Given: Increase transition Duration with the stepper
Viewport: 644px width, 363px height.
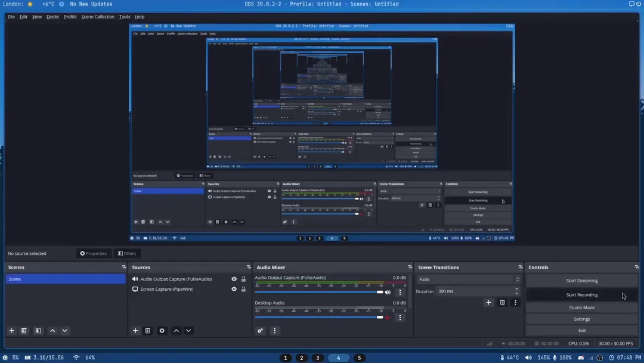Looking at the screenshot, I should coord(516,289).
